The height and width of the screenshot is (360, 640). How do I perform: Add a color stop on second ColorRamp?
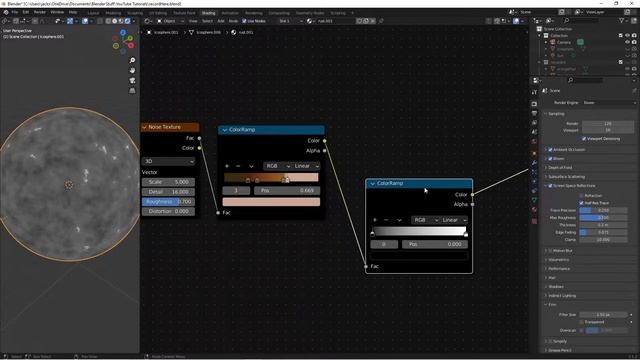click(375, 220)
